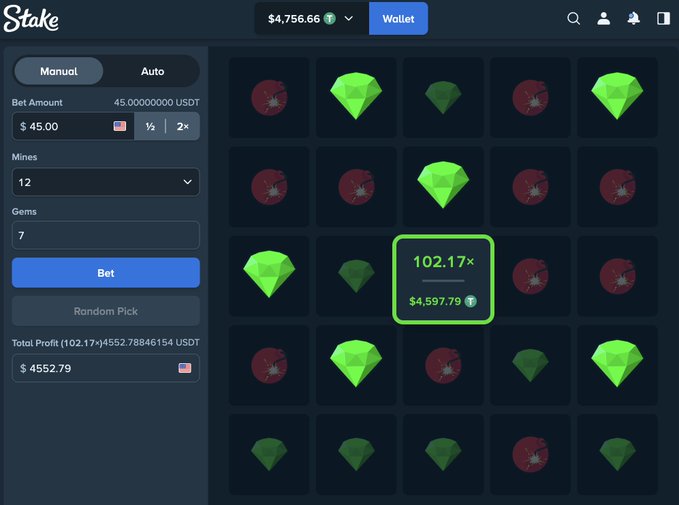Switch to the Manual tab
Image resolution: width=679 pixels, height=505 pixels.
click(x=59, y=71)
